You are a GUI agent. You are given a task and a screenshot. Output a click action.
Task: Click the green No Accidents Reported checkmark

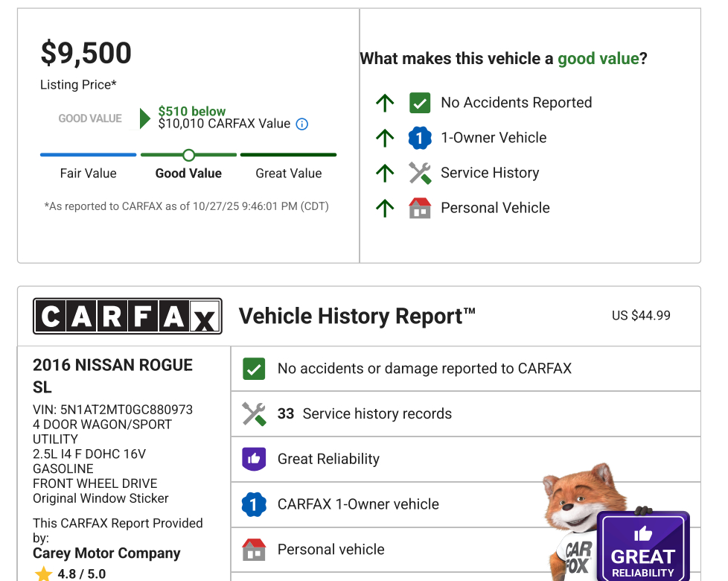(420, 103)
